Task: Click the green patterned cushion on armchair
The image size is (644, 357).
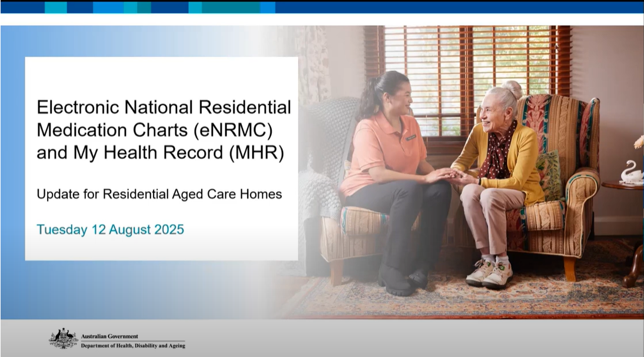Action: [549, 175]
